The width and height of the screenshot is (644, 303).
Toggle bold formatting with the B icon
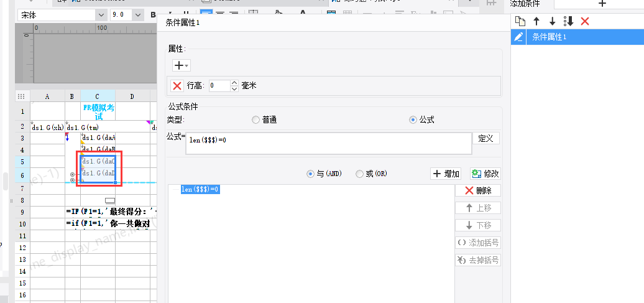tap(153, 15)
